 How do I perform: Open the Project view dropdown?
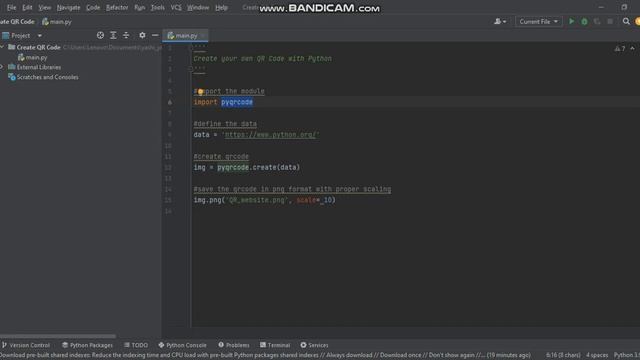click(40, 36)
